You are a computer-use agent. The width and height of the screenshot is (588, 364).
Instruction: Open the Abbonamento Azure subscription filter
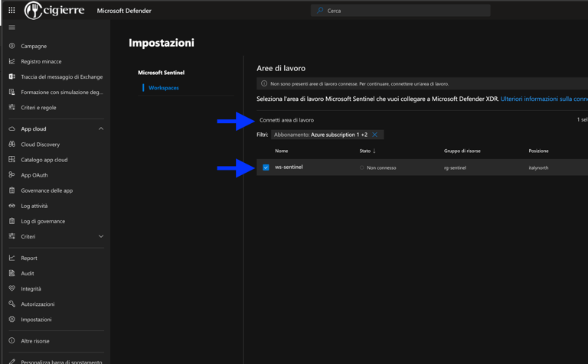[321, 135]
